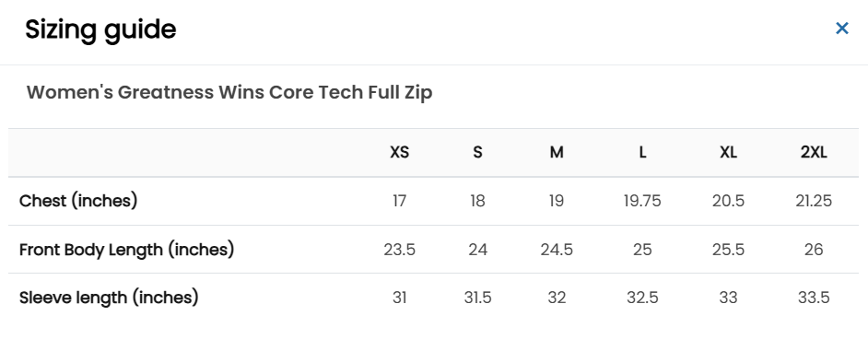
Task: Click the 32.5 sleeve length for size L
Action: pos(642,298)
